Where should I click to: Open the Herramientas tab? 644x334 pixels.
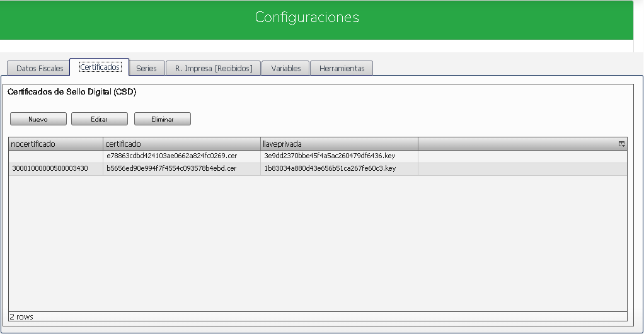click(x=342, y=68)
